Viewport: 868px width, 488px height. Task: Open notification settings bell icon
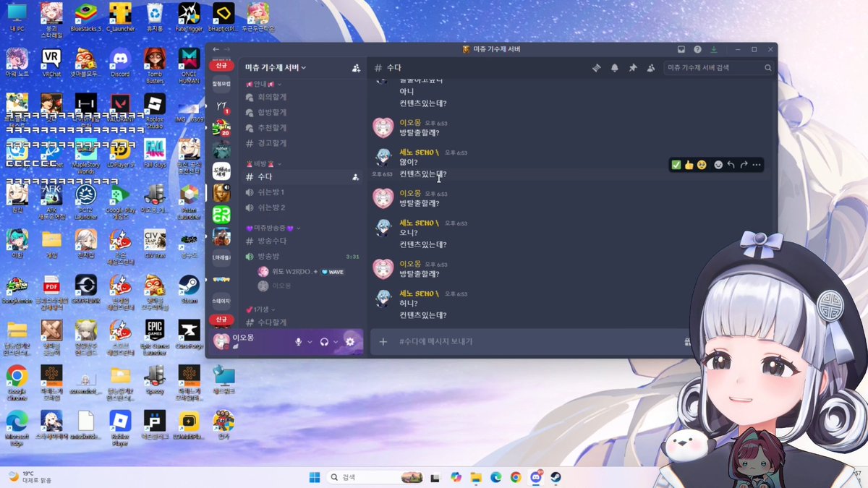coord(615,68)
